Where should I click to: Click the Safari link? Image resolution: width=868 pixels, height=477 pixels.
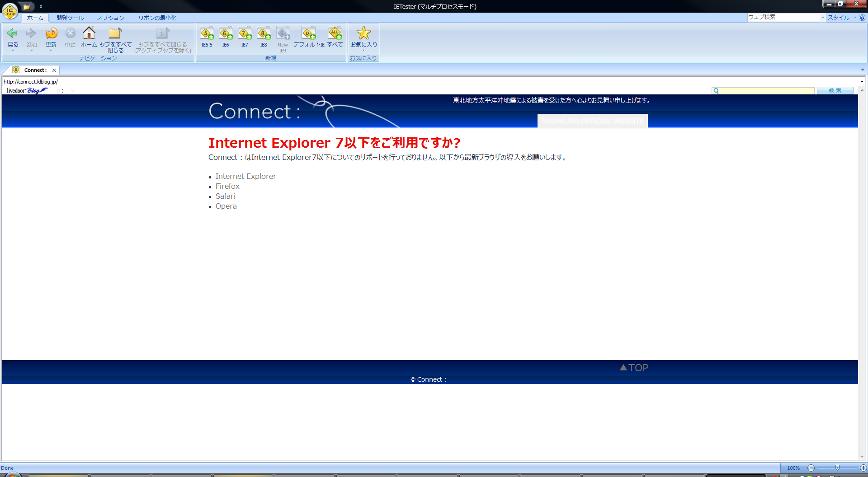225,196
